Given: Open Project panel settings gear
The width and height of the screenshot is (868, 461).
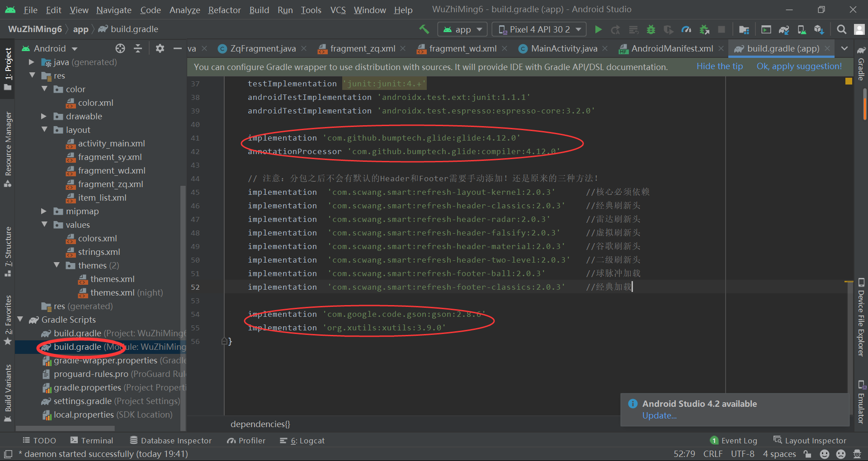Looking at the screenshot, I should 160,48.
